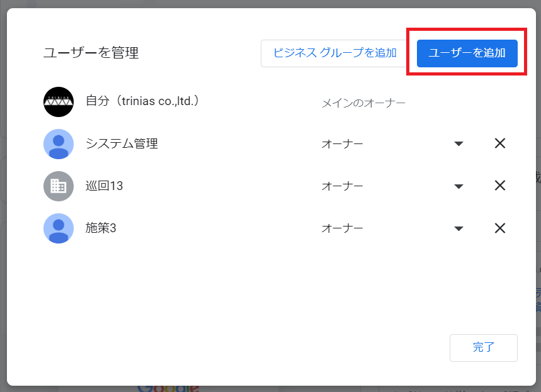
Task: Open role dropdown for 施策3
Action: click(x=458, y=228)
